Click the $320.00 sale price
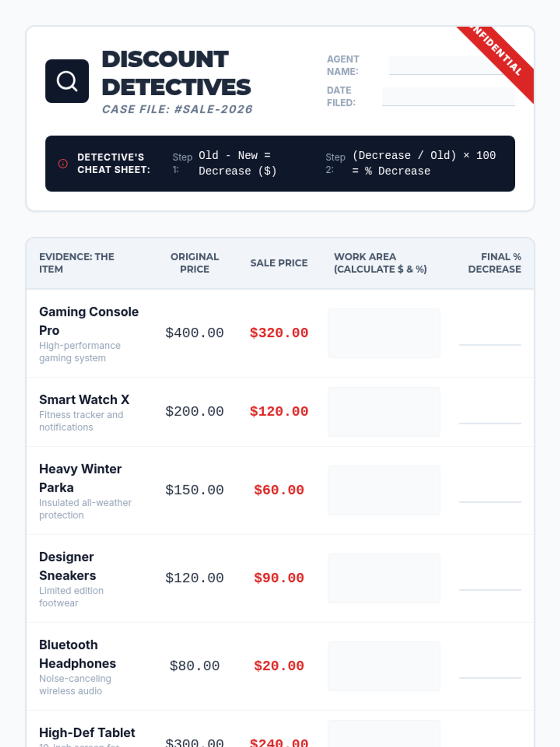The width and height of the screenshot is (560, 747). [x=279, y=333]
